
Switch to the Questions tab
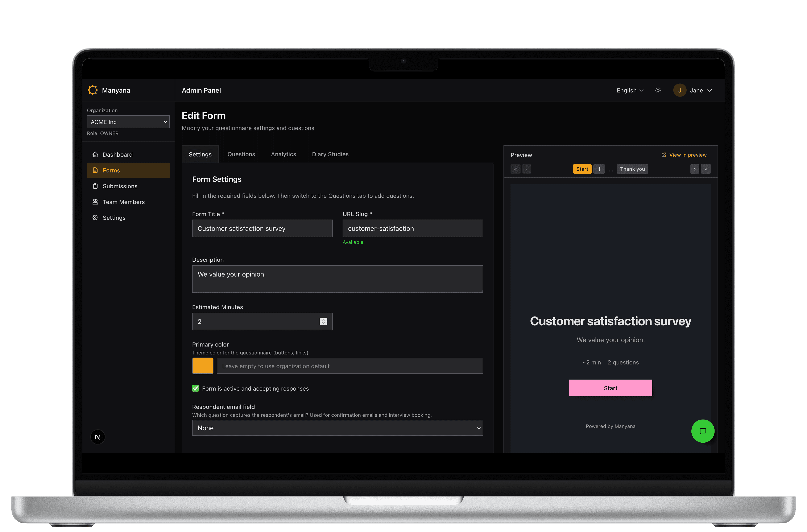point(241,154)
